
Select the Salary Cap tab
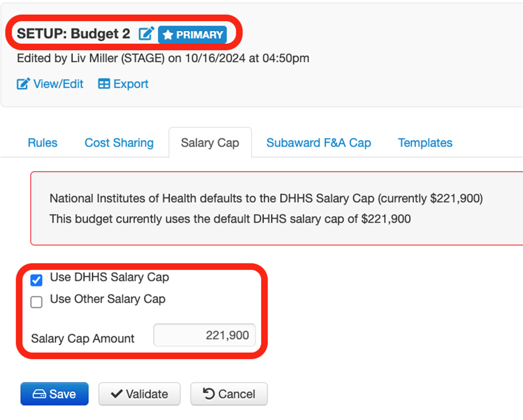(210, 143)
